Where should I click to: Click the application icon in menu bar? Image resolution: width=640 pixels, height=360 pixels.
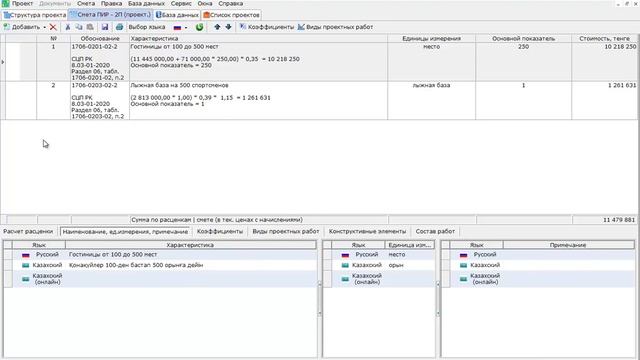tap(5, 4)
